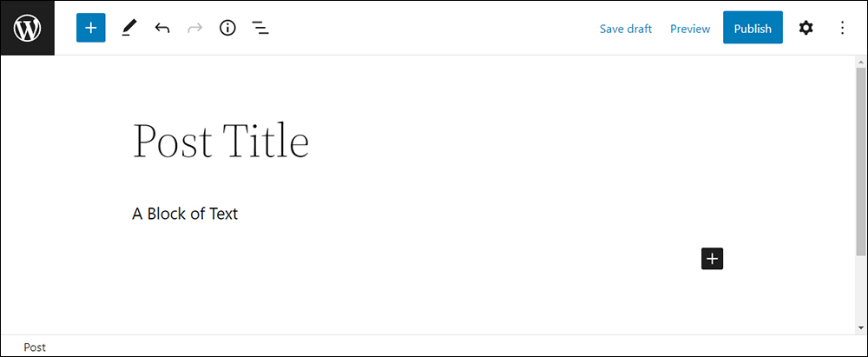Click the WordPress logo to view posts
868x357 pixels.
point(27,28)
